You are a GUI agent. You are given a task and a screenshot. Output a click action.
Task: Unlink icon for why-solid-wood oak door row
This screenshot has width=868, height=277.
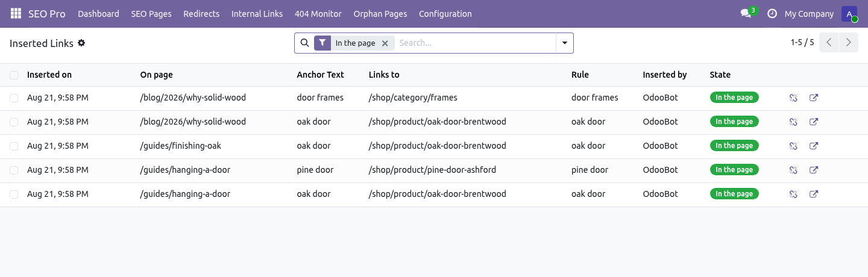click(793, 122)
